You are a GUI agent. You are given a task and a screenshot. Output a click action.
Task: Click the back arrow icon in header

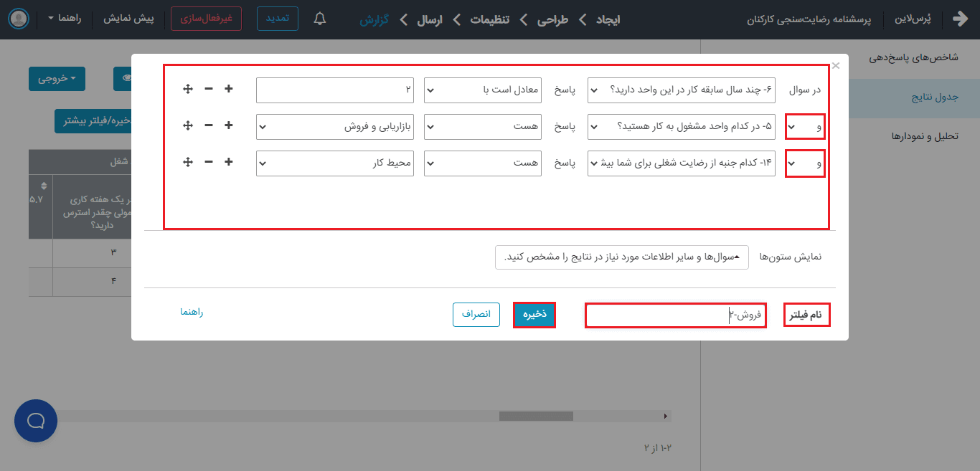click(960, 19)
